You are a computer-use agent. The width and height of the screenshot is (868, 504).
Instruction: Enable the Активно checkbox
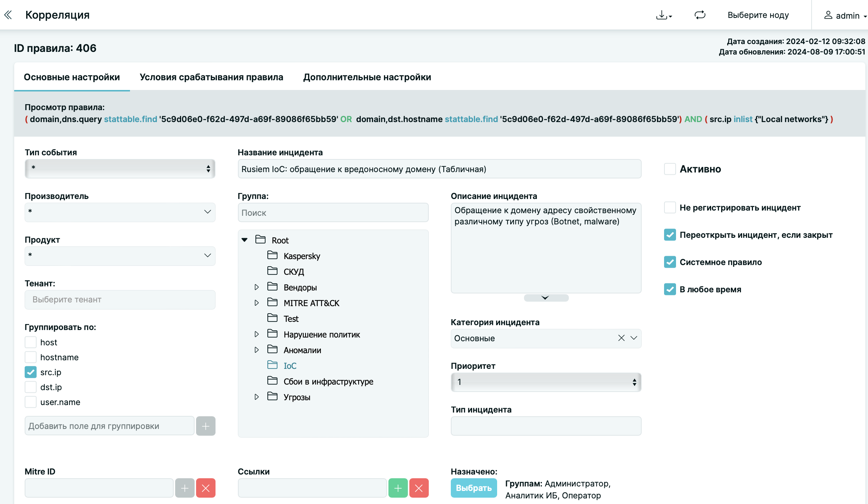pyautogui.click(x=670, y=169)
